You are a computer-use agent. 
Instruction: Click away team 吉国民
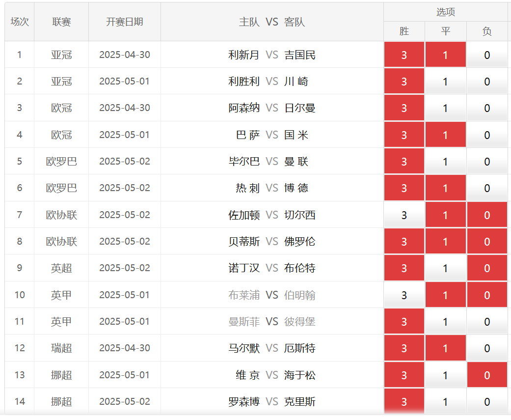coord(300,55)
